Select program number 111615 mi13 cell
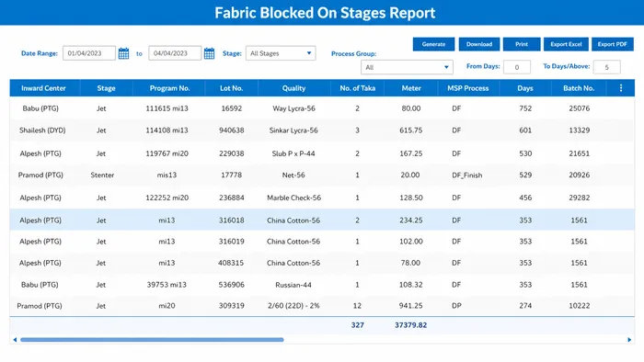This screenshot has height=362, width=644. (x=167, y=108)
